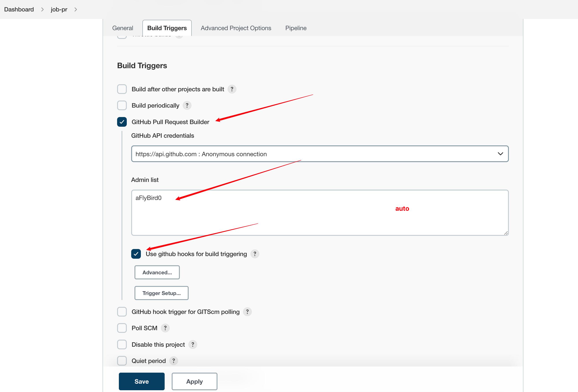Expand Advanced... options section
Viewport: 578px width, 392px height.
click(157, 272)
